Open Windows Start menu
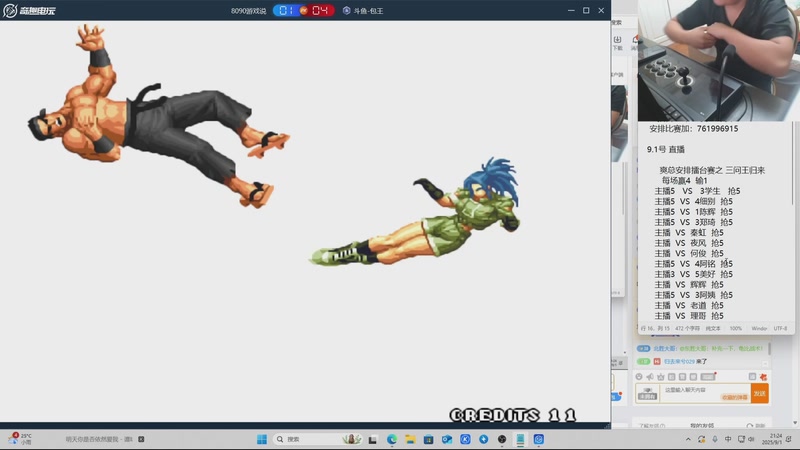Image resolution: width=800 pixels, height=450 pixels. tap(262, 439)
